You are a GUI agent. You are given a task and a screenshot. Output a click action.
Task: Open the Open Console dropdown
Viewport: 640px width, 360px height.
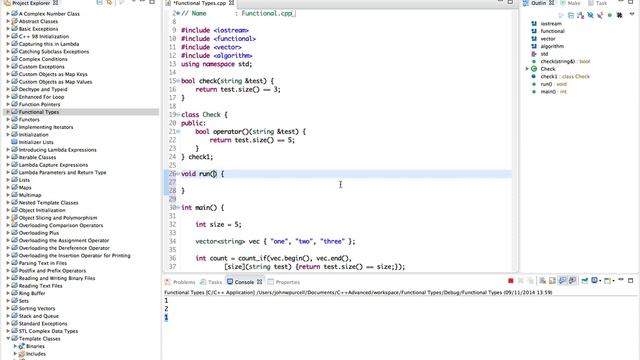click(x=613, y=280)
